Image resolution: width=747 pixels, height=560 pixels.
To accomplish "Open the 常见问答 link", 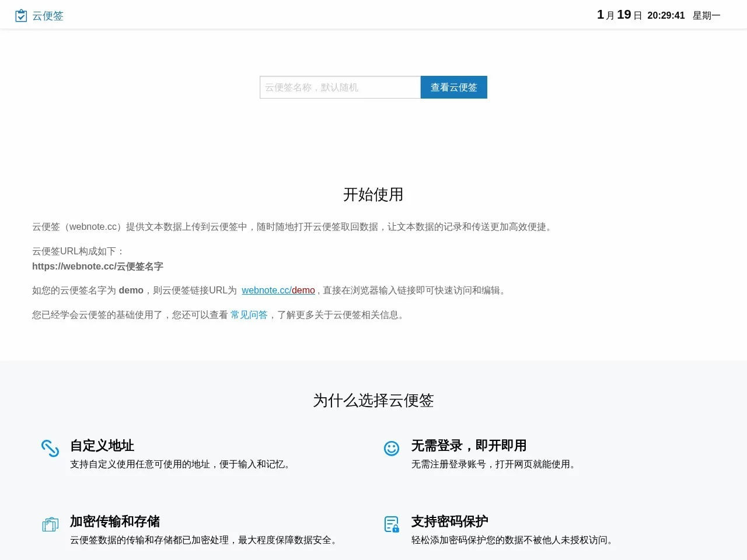I will tap(249, 314).
